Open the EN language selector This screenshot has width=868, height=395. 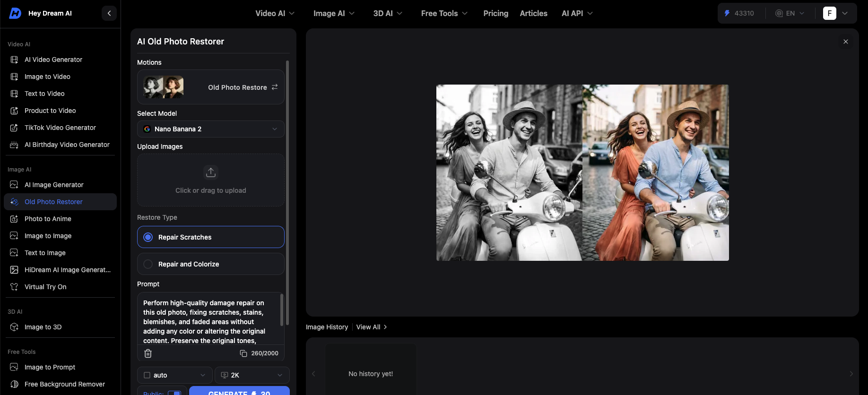pos(790,13)
